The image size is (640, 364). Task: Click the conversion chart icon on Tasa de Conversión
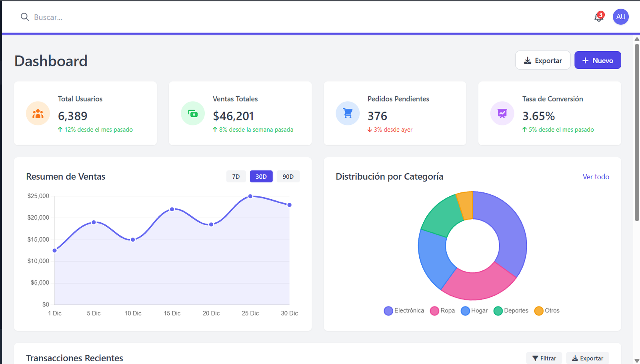pyautogui.click(x=502, y=113)
